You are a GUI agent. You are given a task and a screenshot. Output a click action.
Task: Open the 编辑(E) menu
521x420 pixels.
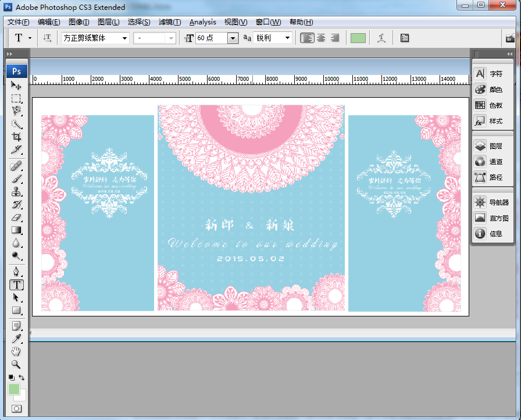(49, 22)
